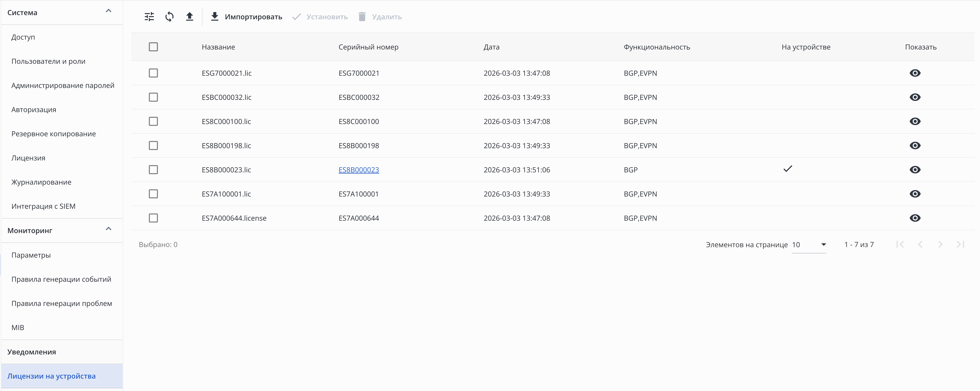Click the upload arrow icon
Image resolution: width=980 pixels, height=391 pixels.
pyautogui.click(x=189, y=17)
